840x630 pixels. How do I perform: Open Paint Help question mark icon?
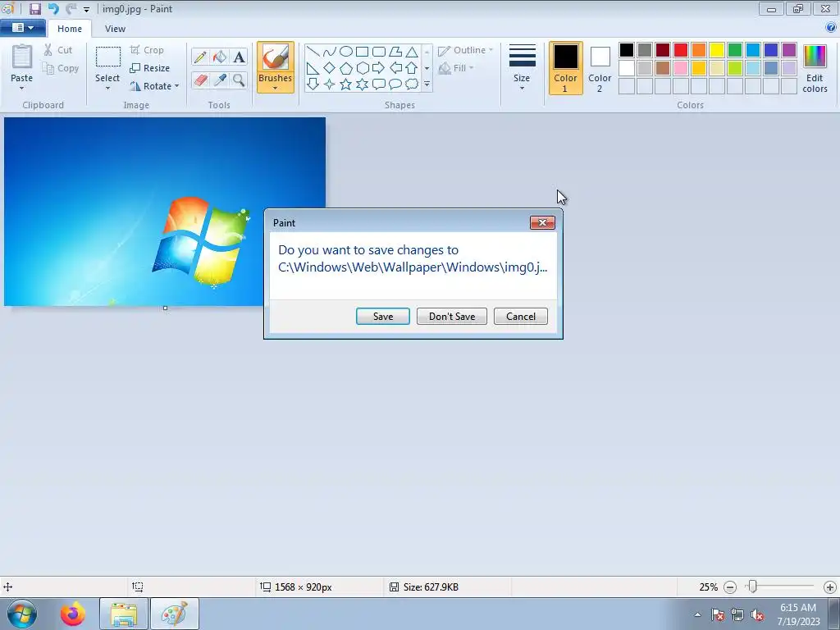831,28
